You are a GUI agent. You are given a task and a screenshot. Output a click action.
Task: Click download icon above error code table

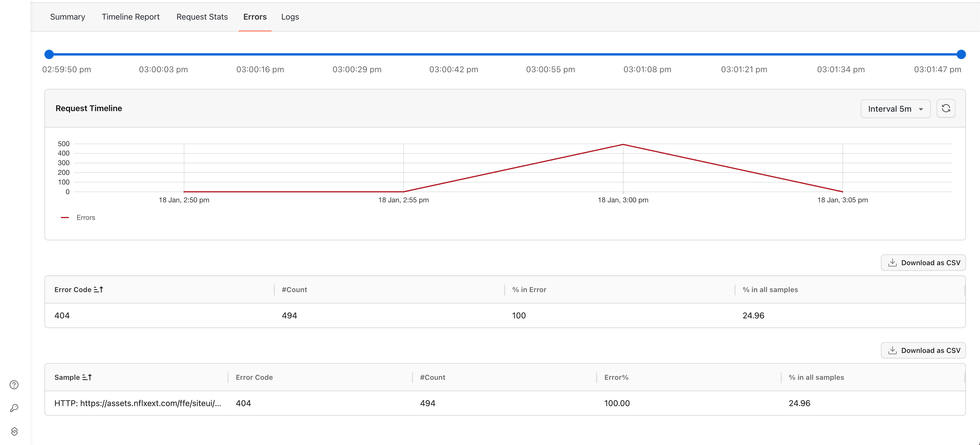click(x=892, y=263)
